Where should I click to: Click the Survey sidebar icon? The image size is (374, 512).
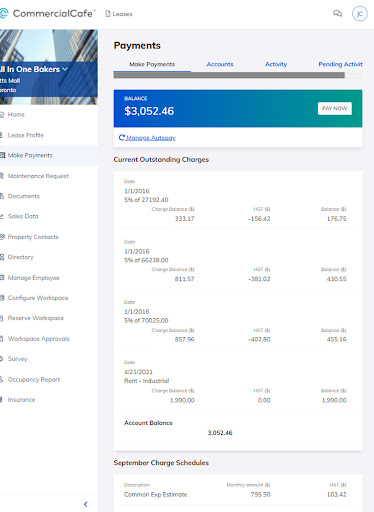point(2,359)
